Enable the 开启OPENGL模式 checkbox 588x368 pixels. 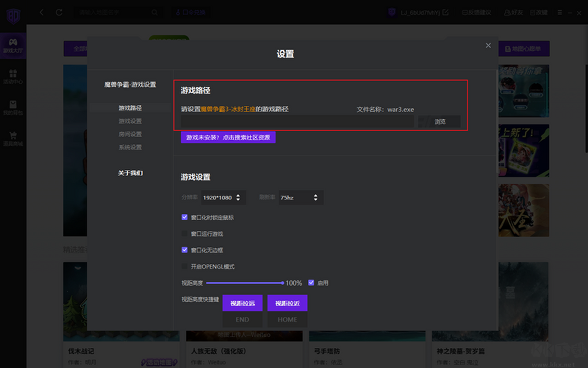[x=185, y=266]
